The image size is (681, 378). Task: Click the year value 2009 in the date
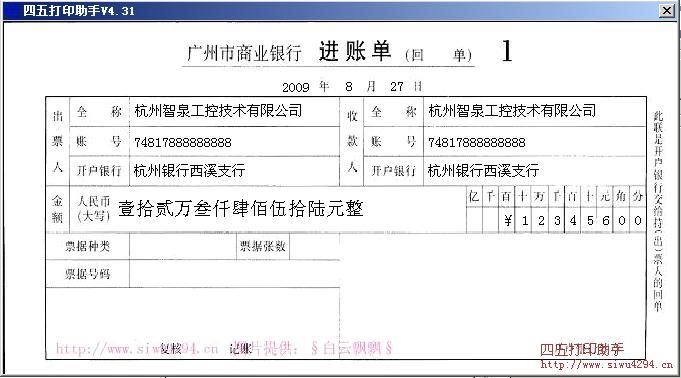coord(296,87)
